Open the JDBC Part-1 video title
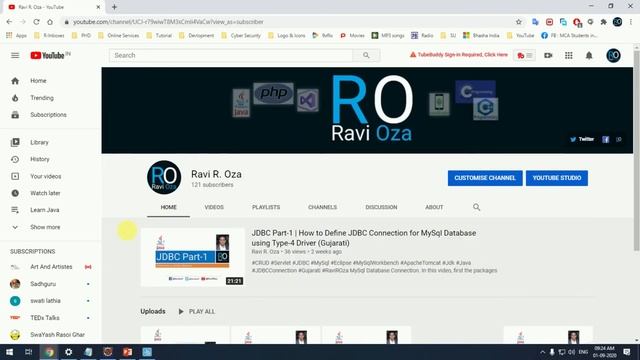 (364, 238)
